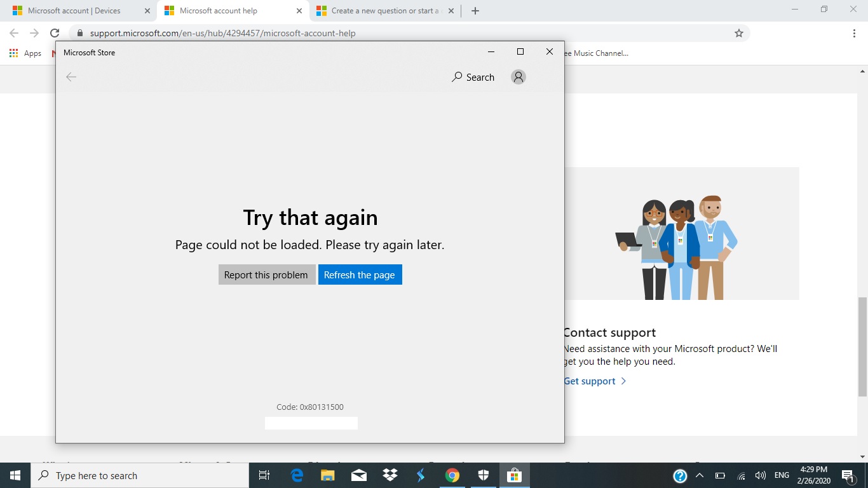
Task: Open Apps bookmarks shortcut
Action: pos(25,53)
